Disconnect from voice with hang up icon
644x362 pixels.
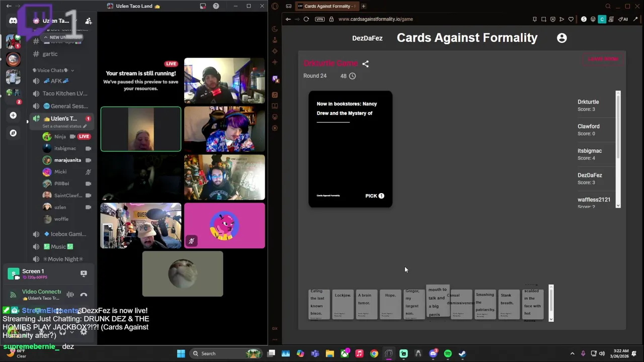coord(84,295)
